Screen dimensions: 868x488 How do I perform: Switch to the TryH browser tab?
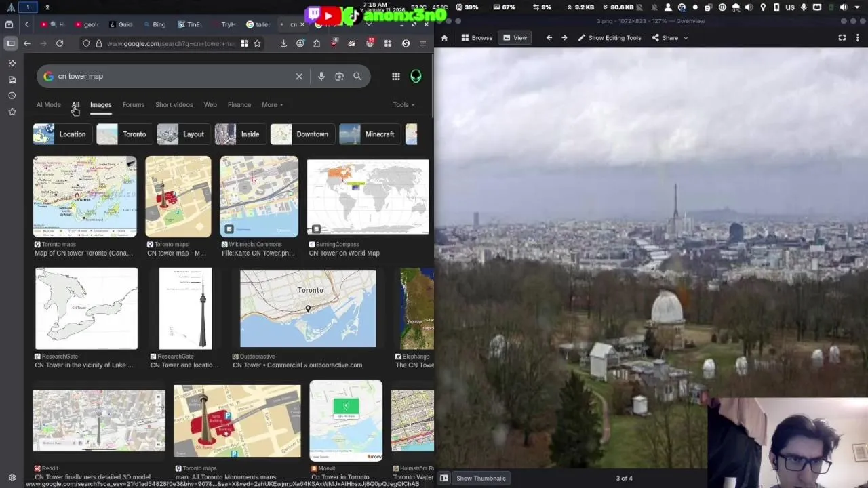(224, 24)
